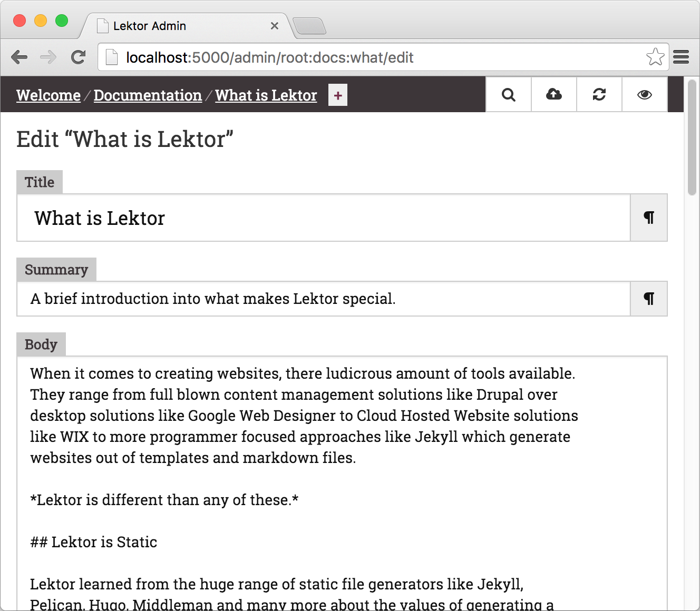Click the cloud upload publish icon
Image resolution: width=700 pixels, height=611 pixels.
click(553, 95)
